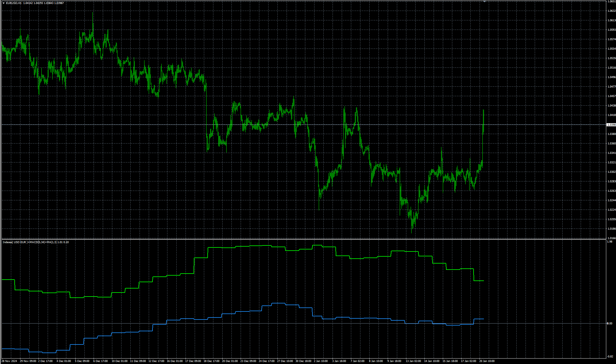The width and height of the screenshot is (616, 364).
Task: Click the 1.0244 price scale label
Action: tap(611, 200)
